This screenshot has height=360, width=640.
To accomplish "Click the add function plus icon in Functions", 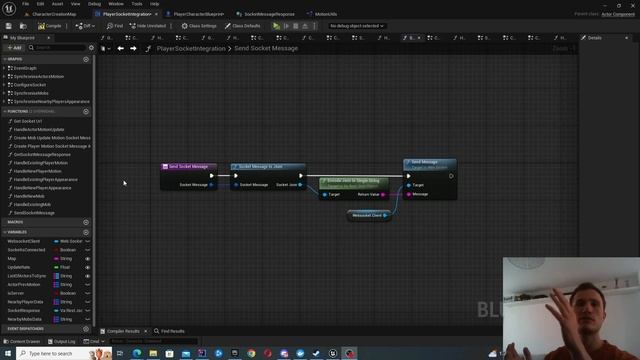I will point(86,111).
